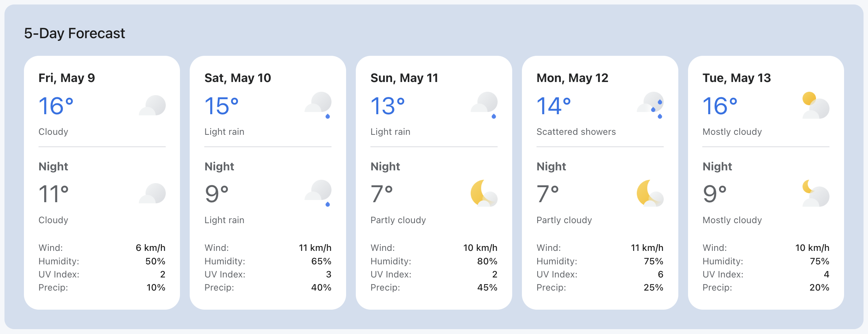Click the Monday night partly cloudy moon icon
868x334 pixels.
(x=650, y=193)
